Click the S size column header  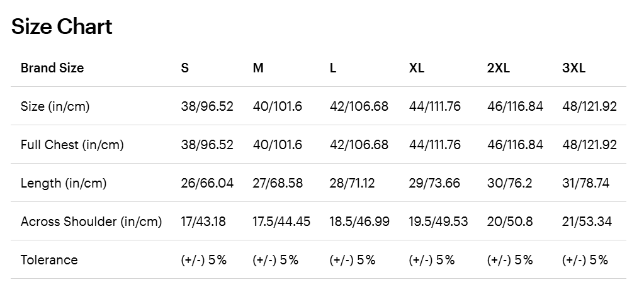(184, 68)
